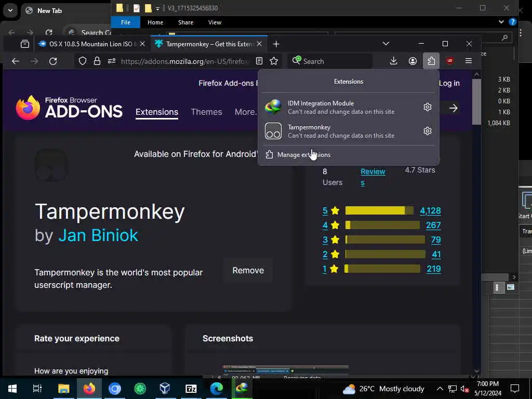Open Themes section on Add-ons site
This screenshot has height=399, width=532.
[207, 112]
